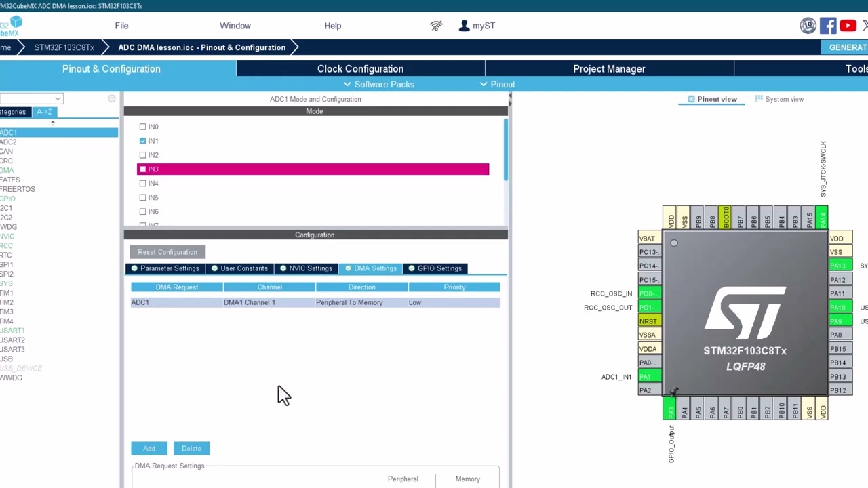Click the Delete DMA request button
The image size is (868, 488).
(191, 449)
